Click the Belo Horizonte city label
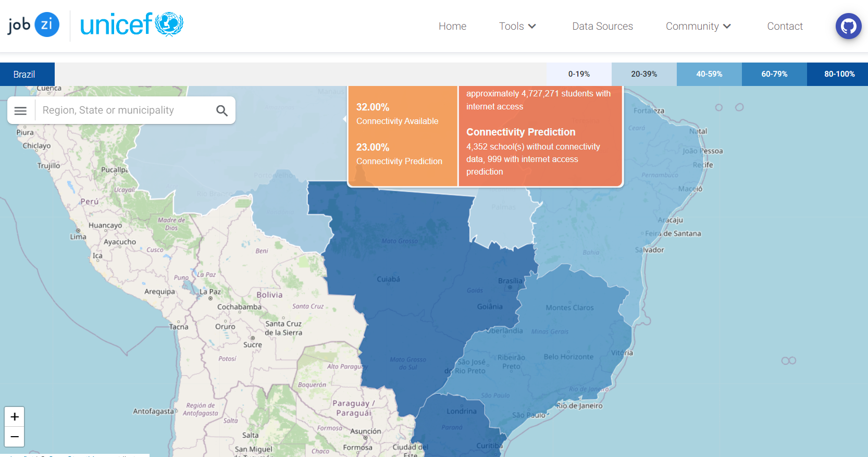The height and width of the screenshot is (457, 868). click(x=568, y=357)
